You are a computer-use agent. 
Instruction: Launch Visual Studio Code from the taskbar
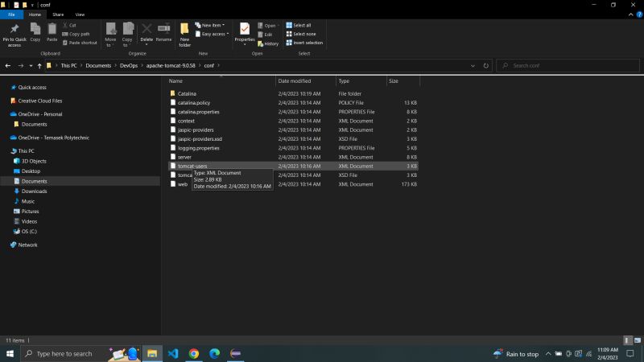pyautogui.click(x=173, y=353)
